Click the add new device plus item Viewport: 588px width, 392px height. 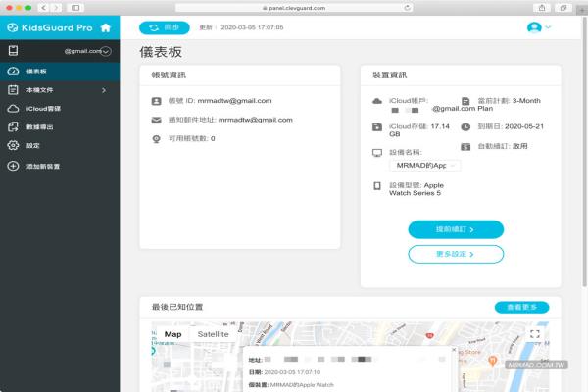click(x=60, y=166)
